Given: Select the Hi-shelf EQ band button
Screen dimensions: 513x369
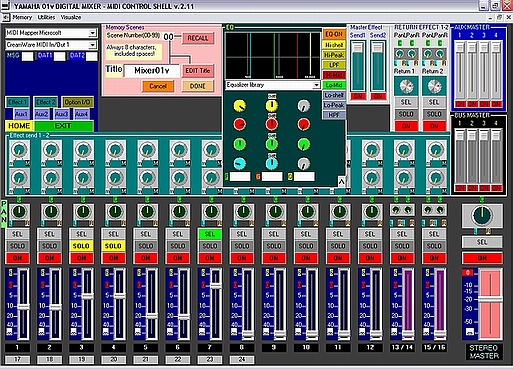Looking at the screenshot, I should coord(334,45).
